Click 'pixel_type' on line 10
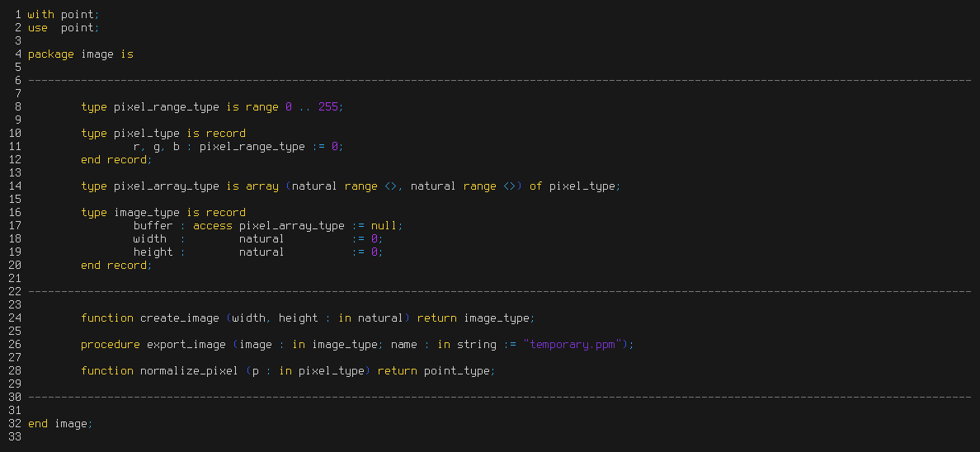This screenshot has height=452, width=980. coord(147,133)
